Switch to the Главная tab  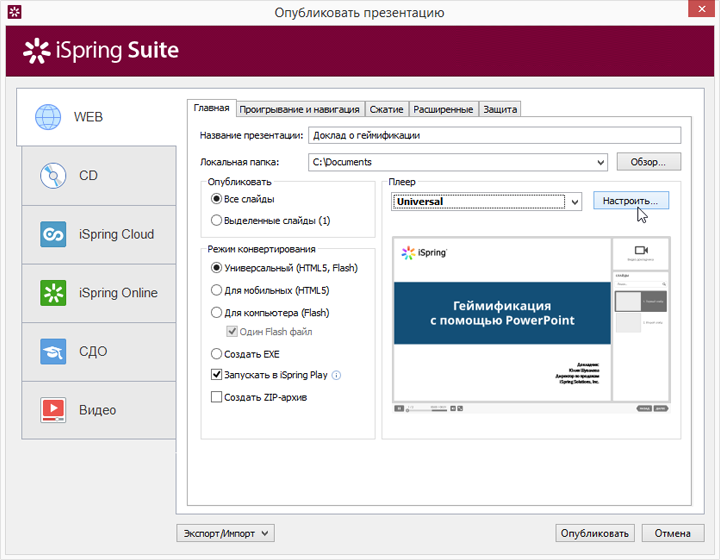(211, 108)
